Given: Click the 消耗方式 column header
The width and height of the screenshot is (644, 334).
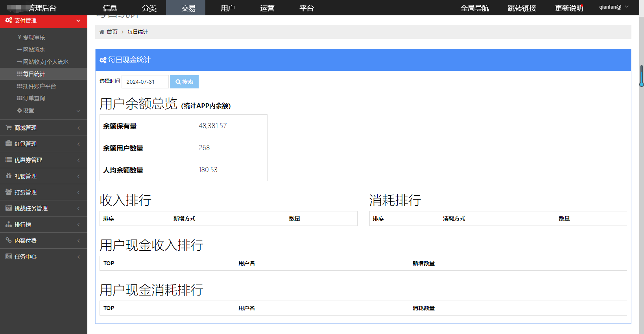Looking at the screenshot, I should (x=454, y=218).
